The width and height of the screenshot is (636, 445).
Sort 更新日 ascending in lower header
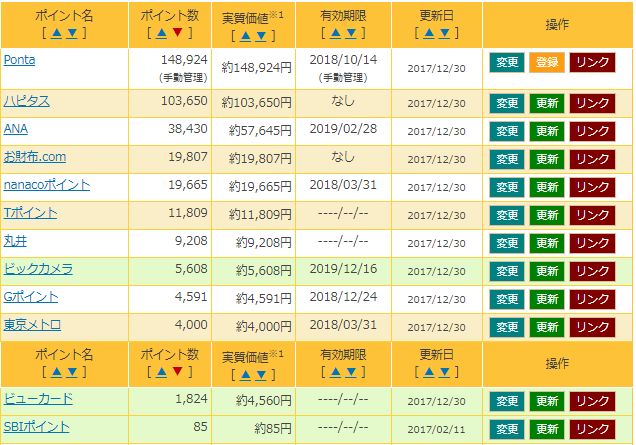(x=429, y=372)
